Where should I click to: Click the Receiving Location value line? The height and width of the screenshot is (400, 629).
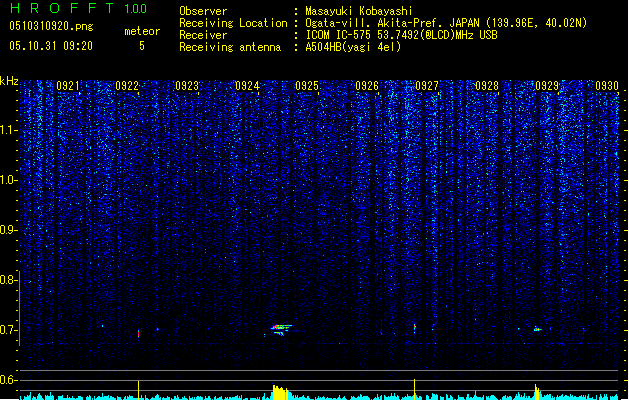coord(446,23)
